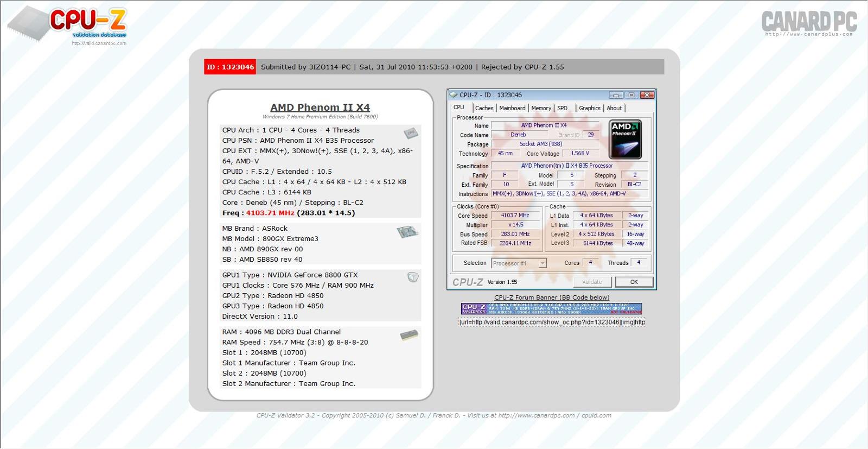This screenshot has height=449, width=868.
Task: Click the AMD Phenom II processor logo
Action: point(626,139)
